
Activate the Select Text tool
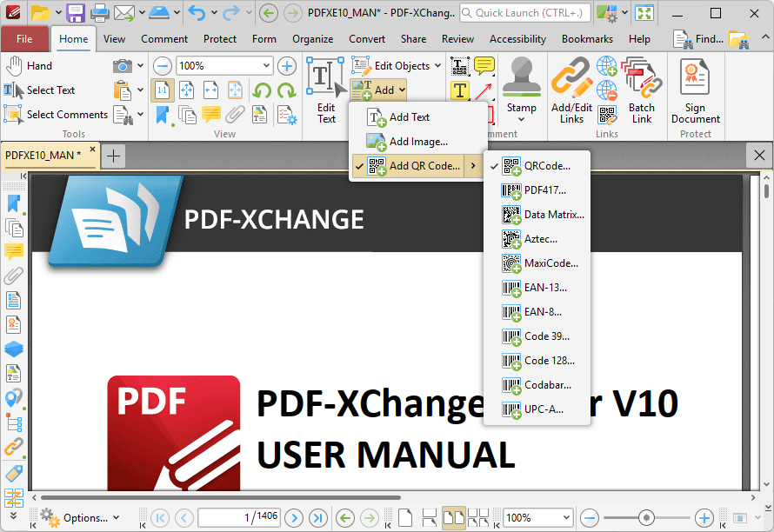tap(39, 90)
